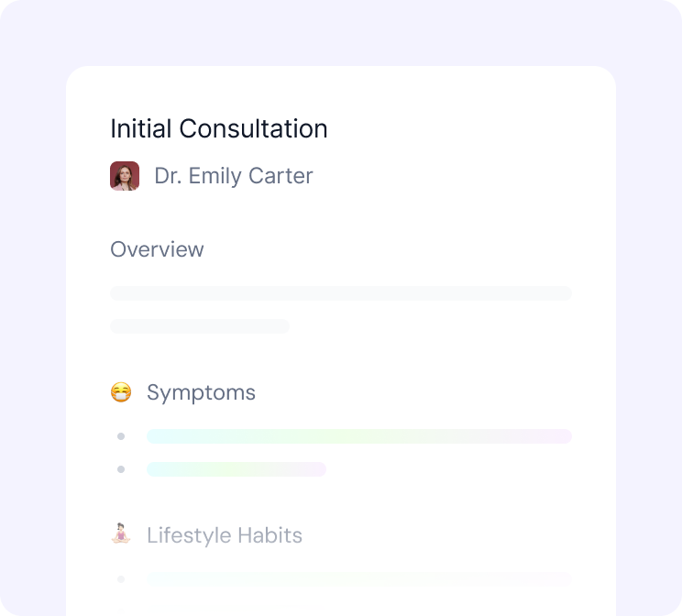Select the Overview section heading

point(157,249)
